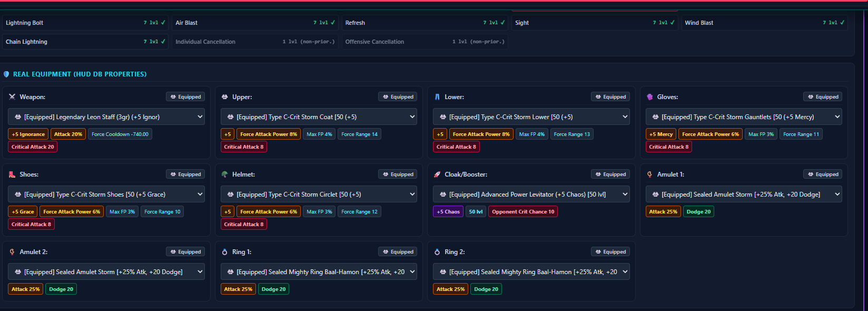The image size is (868, 311).
Task: Open the Helmet equipment dropdown
Action: point(319,195)
